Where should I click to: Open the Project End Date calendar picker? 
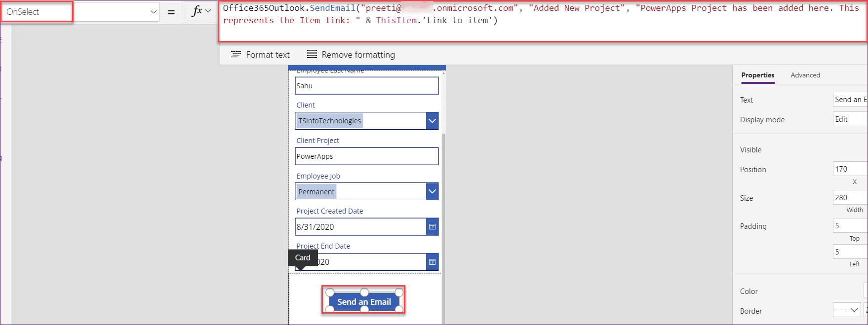tap(432, 262)
